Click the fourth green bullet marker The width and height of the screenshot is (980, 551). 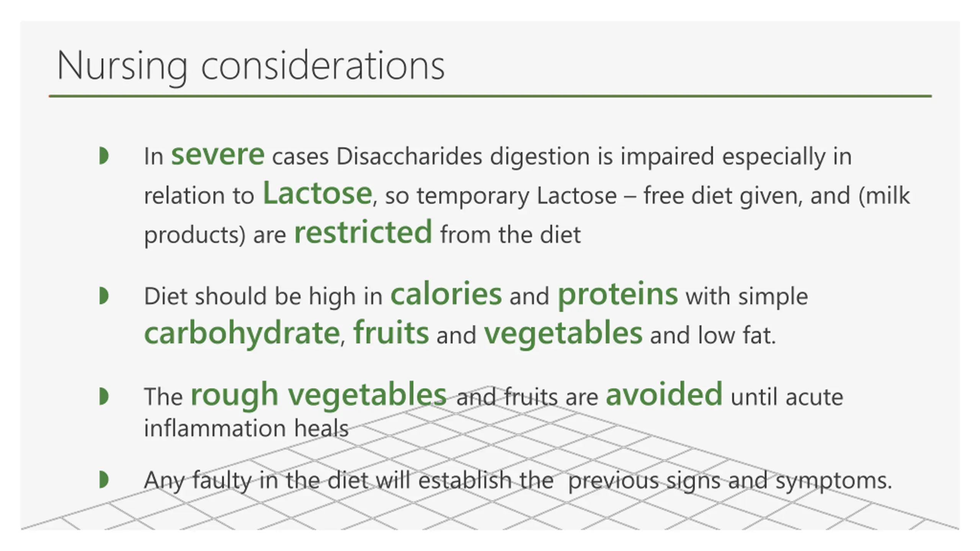[103, 480]
